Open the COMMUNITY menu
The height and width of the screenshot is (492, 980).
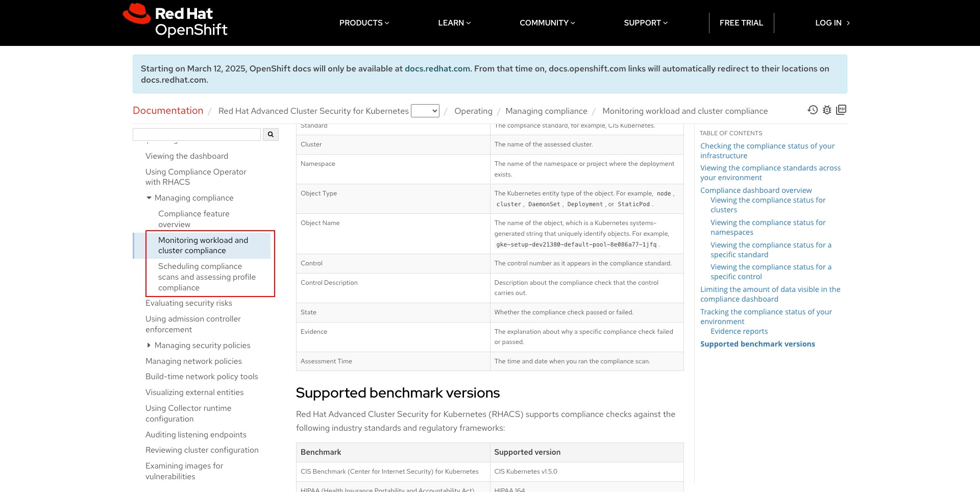click(547, 23)
